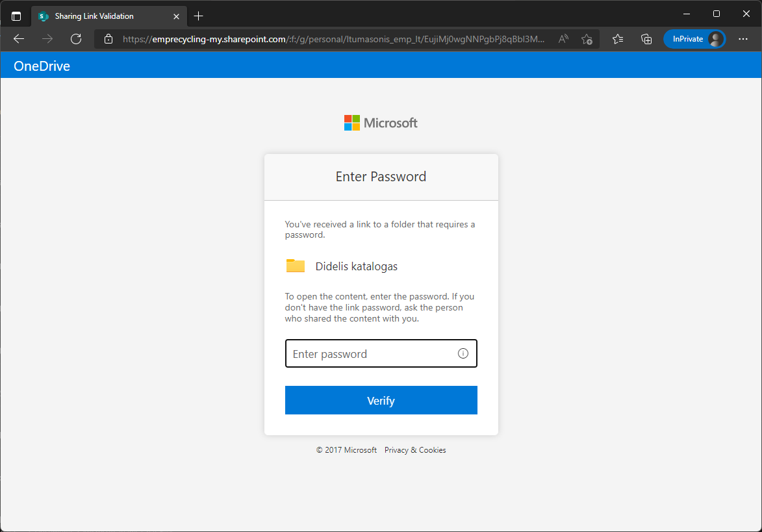Screen dimensions: 762x532
Task: Close the Sharing Link Validation tab
Action: [176, 16]
